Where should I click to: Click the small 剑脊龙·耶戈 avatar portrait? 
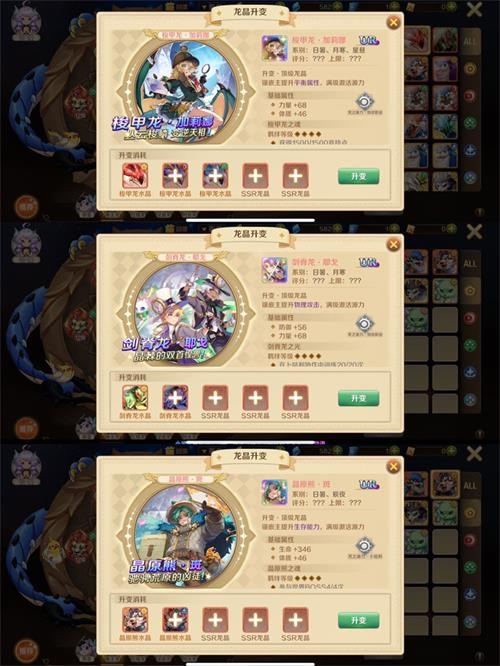coord(274,270)
